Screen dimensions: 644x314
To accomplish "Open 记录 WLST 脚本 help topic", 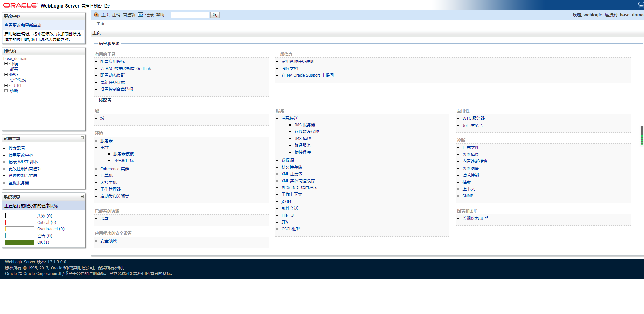I will tap(23, 162).
